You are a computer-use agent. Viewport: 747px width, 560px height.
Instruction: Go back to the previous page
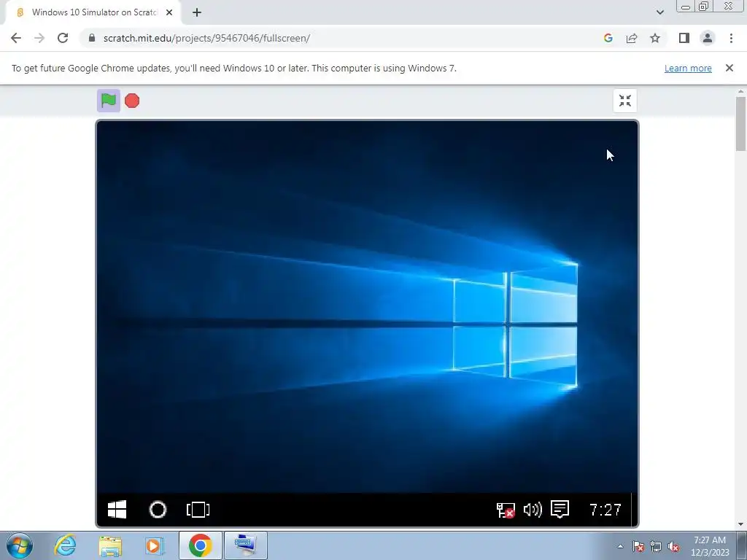pyautogui.click(x=16, y=38)
